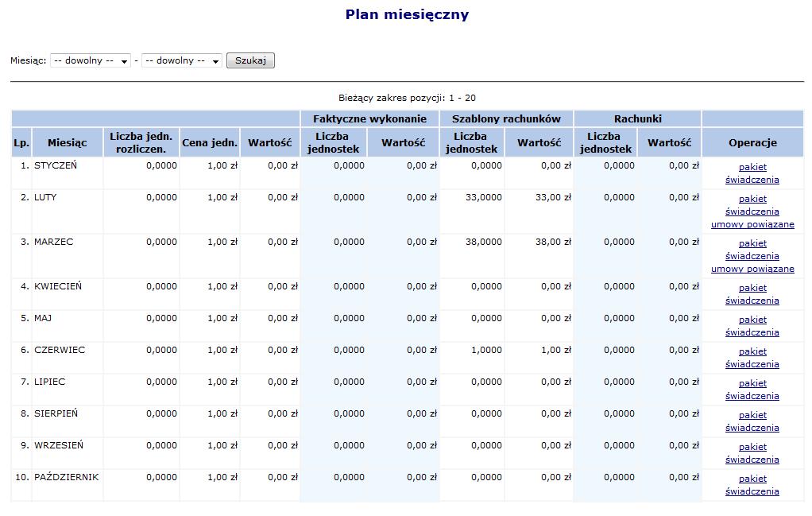
Task: Open the first month dropdown
Action: click(91, 60)
